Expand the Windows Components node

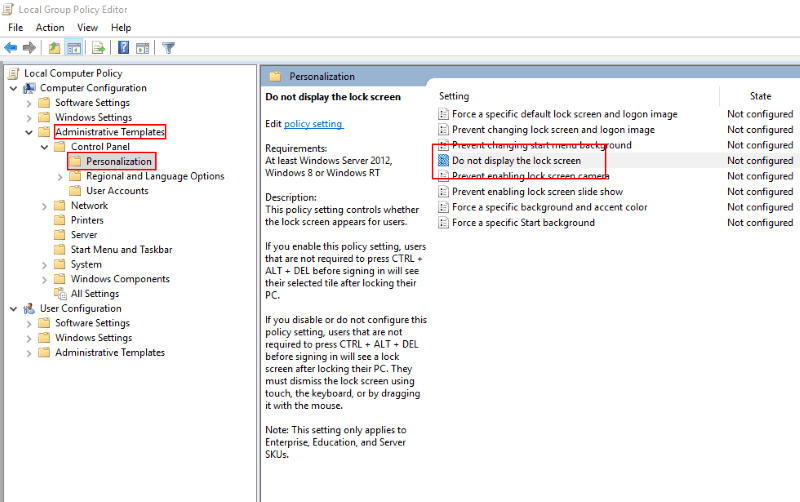(44, 280)
